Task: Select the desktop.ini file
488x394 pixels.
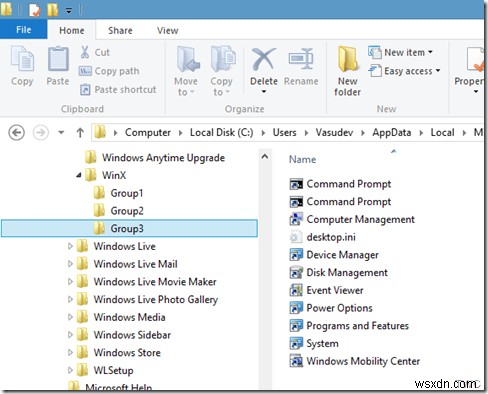Action: [322, 237]
